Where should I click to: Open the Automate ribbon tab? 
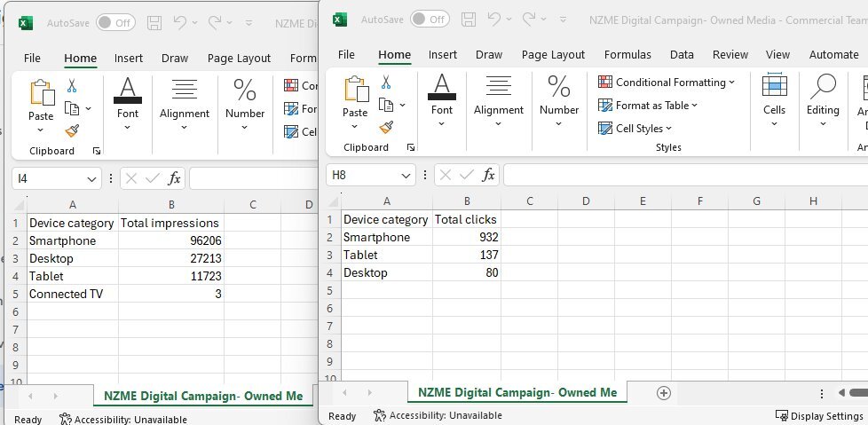tap(833, 54)
